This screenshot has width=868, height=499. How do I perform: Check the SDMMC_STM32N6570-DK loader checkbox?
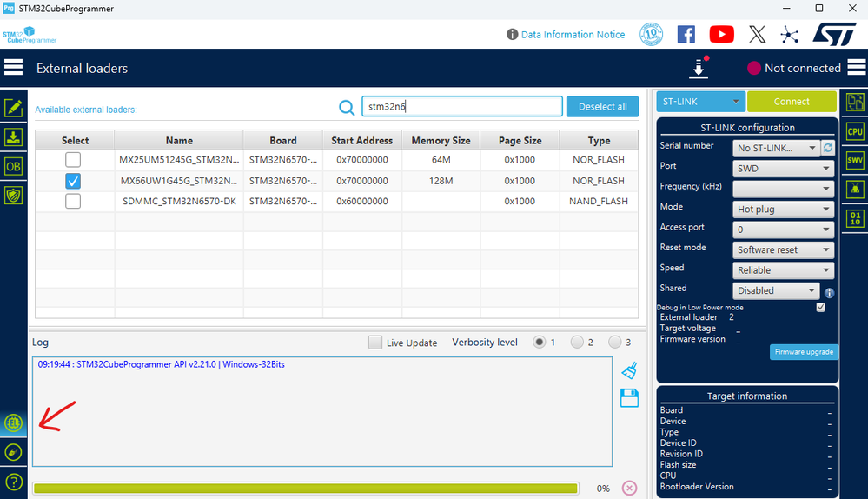pos(73,201)
